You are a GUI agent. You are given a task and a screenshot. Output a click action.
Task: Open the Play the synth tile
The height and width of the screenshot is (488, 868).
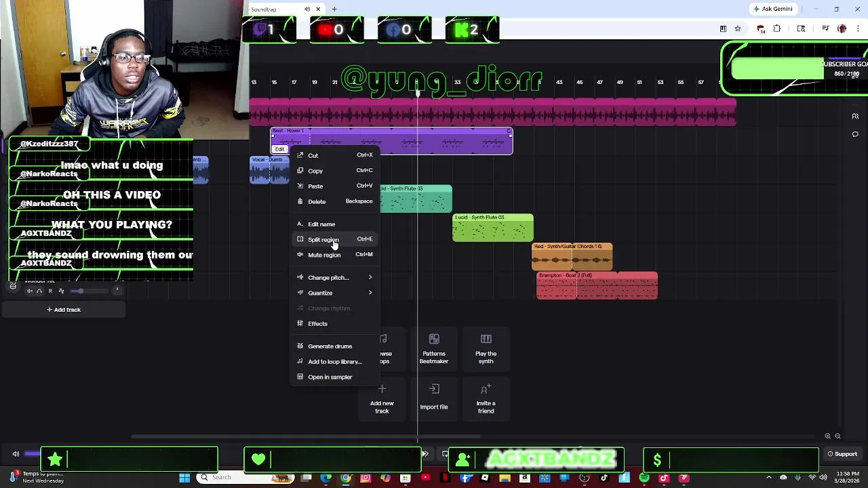coord(486,349)
